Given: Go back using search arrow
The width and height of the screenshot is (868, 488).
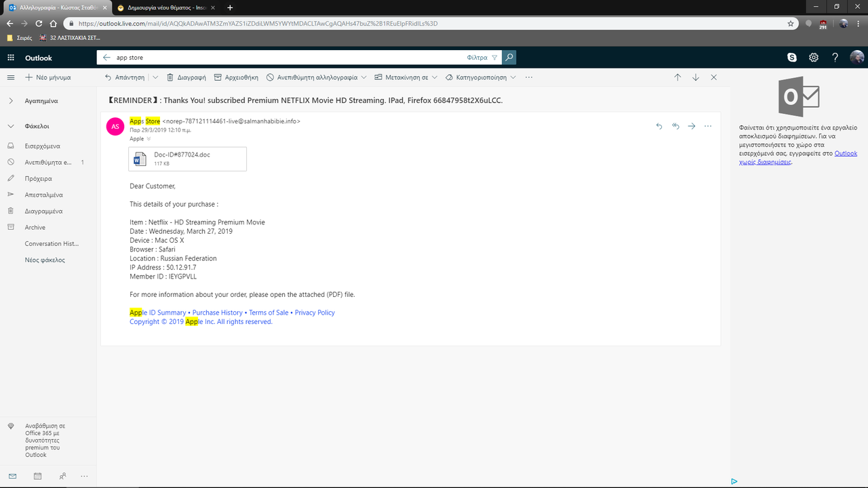Looking at the screenshot, I should [106, 58].
